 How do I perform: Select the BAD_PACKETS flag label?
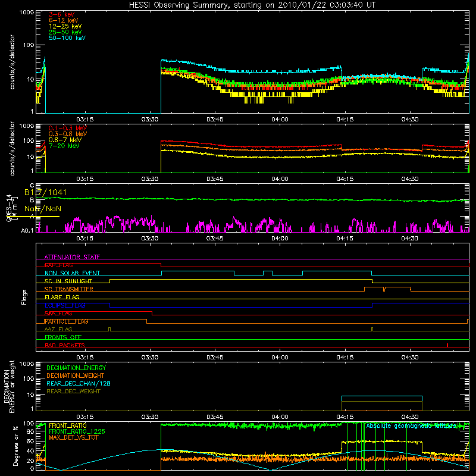coord(65,345)
